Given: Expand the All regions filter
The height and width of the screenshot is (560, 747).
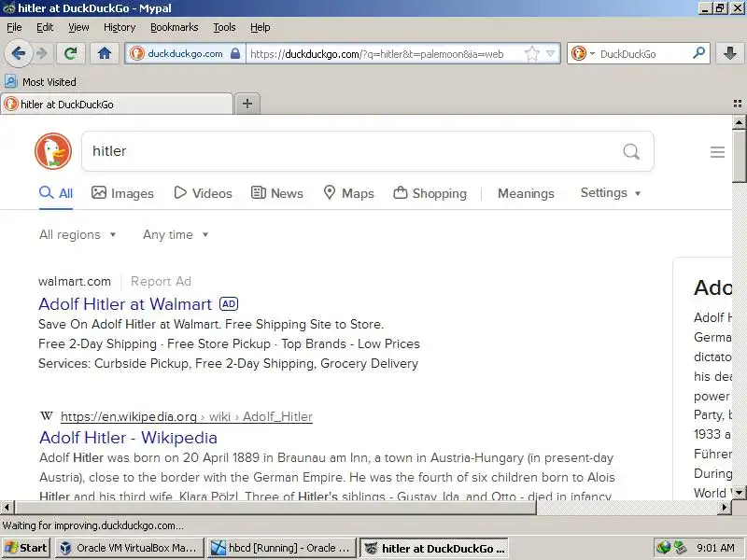Looking at the screenshot, I should pyautogui.click(x=78, y=234).
